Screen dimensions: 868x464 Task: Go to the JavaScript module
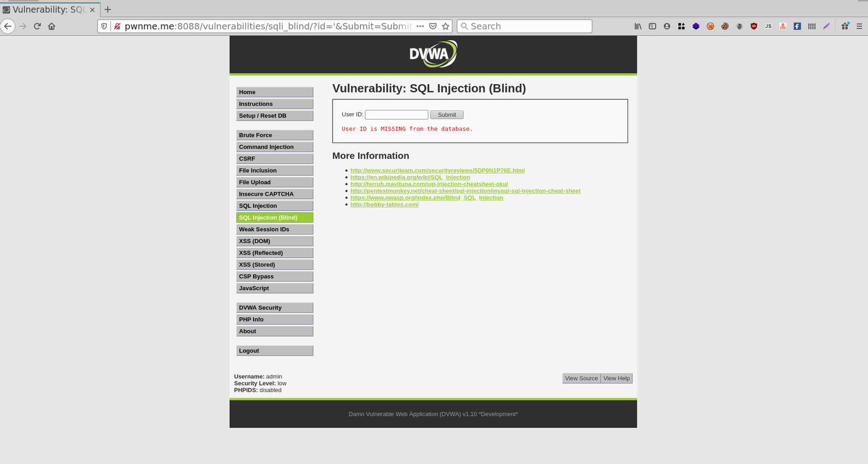pyautogui.click(x=275, y=288)
